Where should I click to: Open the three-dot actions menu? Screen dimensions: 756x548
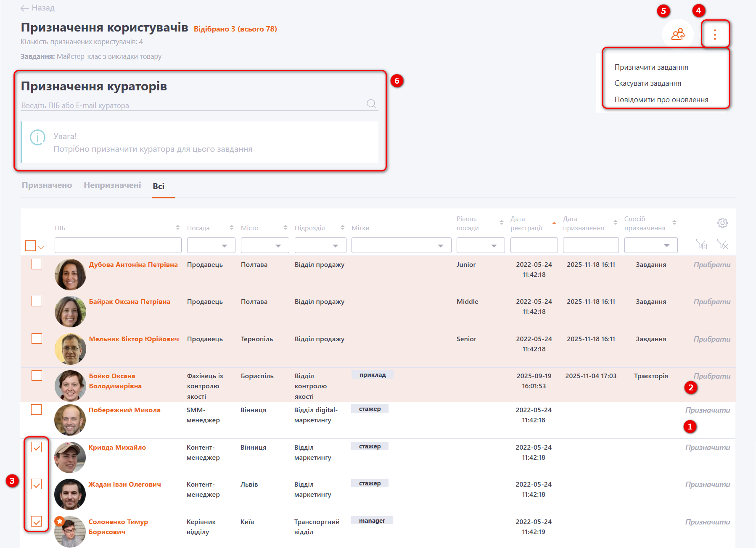click(x=715, y=34)
